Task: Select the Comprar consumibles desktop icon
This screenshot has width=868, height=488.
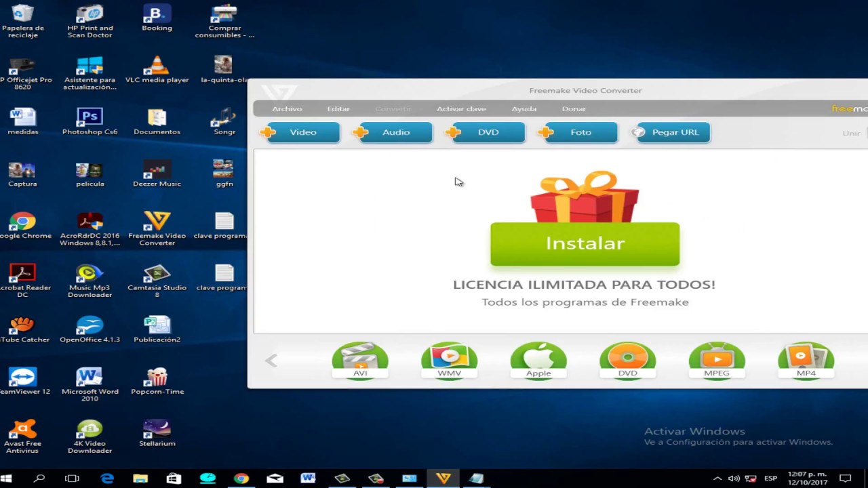Action: tap(224, 21)
